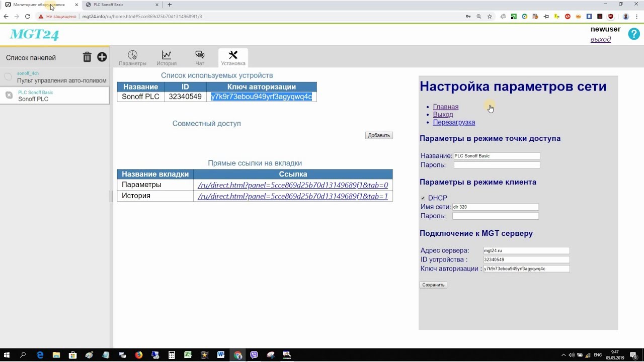The width and height of the screenshot is (644, 362).
Task: Click the Chrome taskbar icon
Action: click(x=237, y=355)
